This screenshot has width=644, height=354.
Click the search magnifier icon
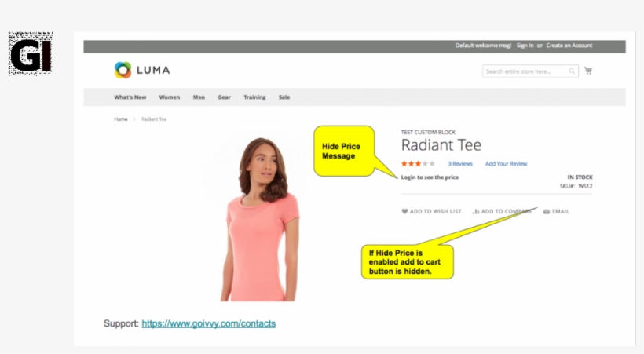click(x=571, y=71)
